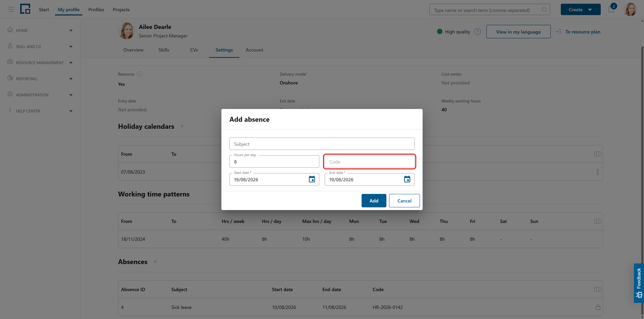Switch to the Skills tab

[164, 50]
